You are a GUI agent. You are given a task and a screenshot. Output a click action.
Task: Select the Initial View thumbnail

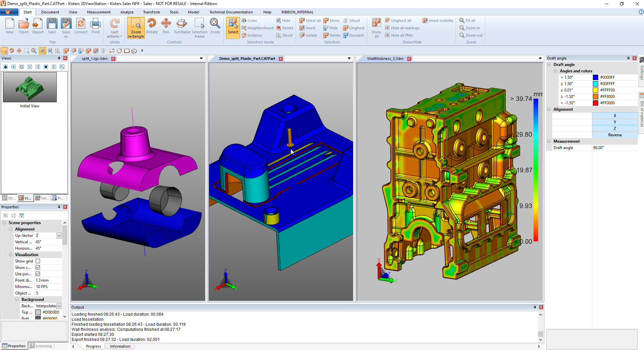(x=30, y=88)
